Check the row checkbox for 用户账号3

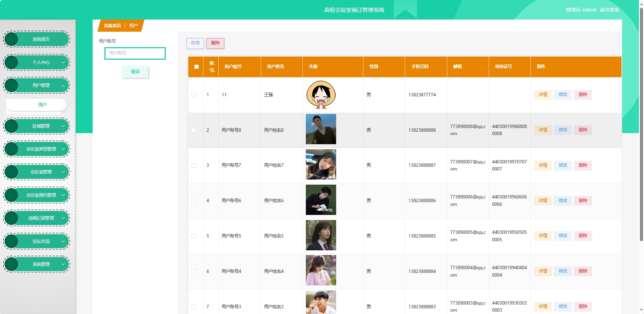(193, 307)
